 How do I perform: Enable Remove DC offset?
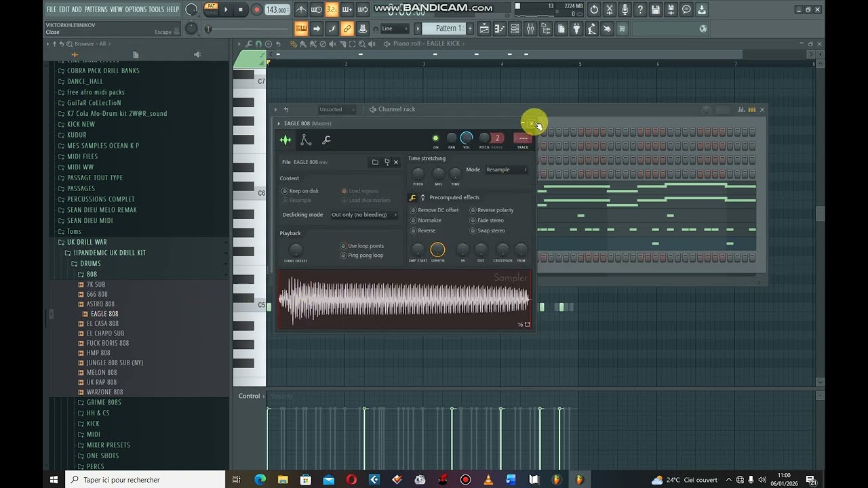click(434, 210)
